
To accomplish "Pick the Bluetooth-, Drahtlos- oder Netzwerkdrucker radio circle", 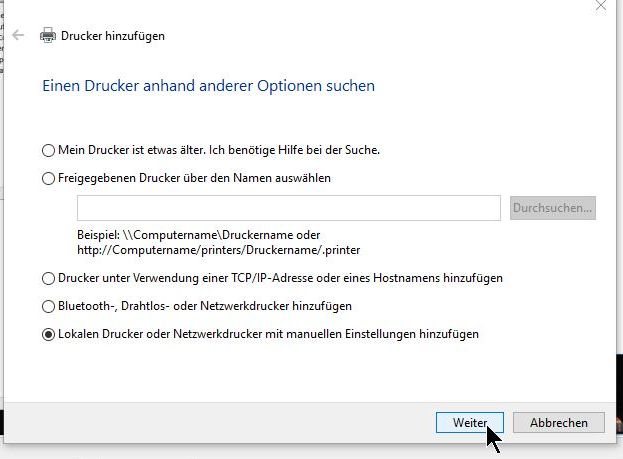I will coord(48,306).
